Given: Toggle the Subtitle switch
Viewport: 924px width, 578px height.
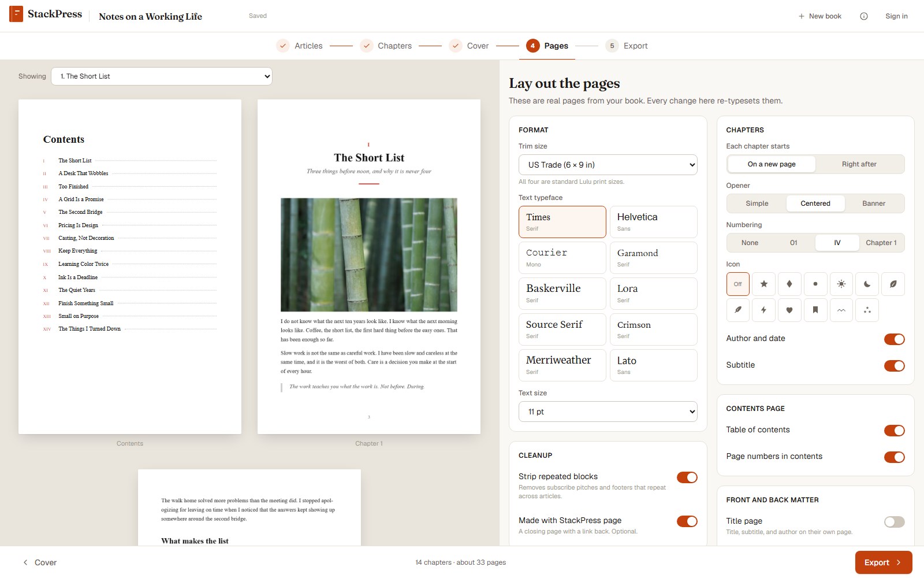Looking at the screenshot, I should coord(894,366).
